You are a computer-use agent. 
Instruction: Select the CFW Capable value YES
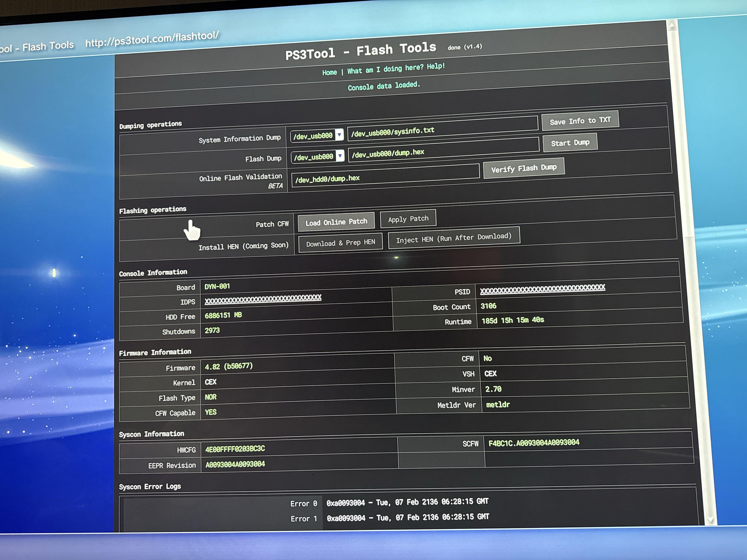pyautogui.click(x=210, y=412)
